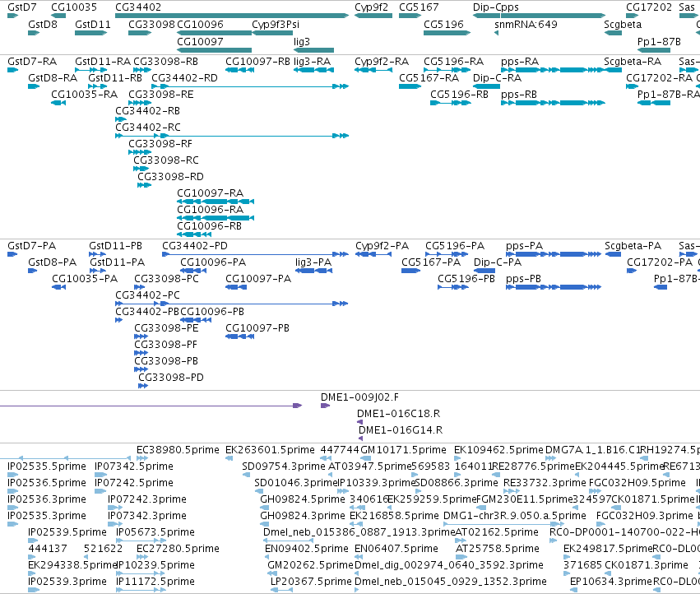Click the Cyp9f3Psi gene label
The image size is (700, 594).
276,24
